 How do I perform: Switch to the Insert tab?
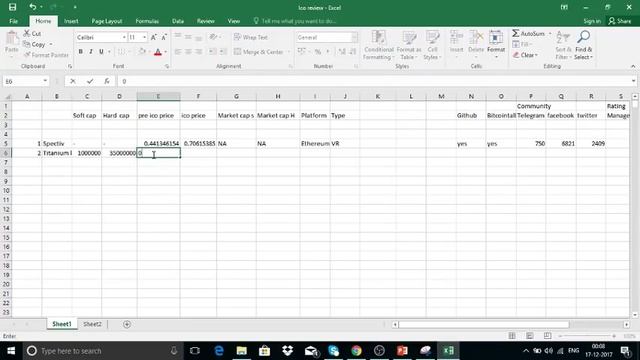tap(71, 21)
